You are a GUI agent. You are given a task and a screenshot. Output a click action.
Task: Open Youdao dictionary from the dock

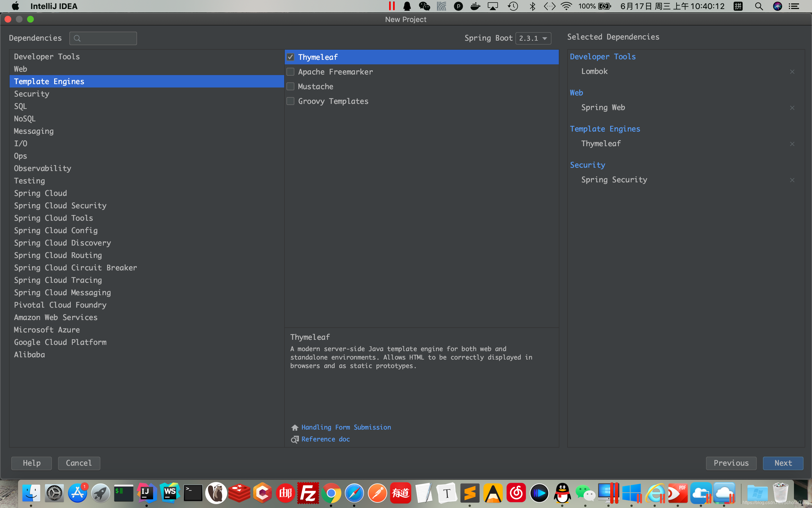(x=401, y=493)
